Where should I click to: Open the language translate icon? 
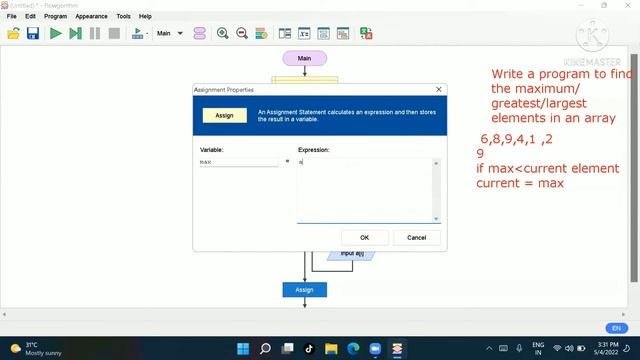366,33
